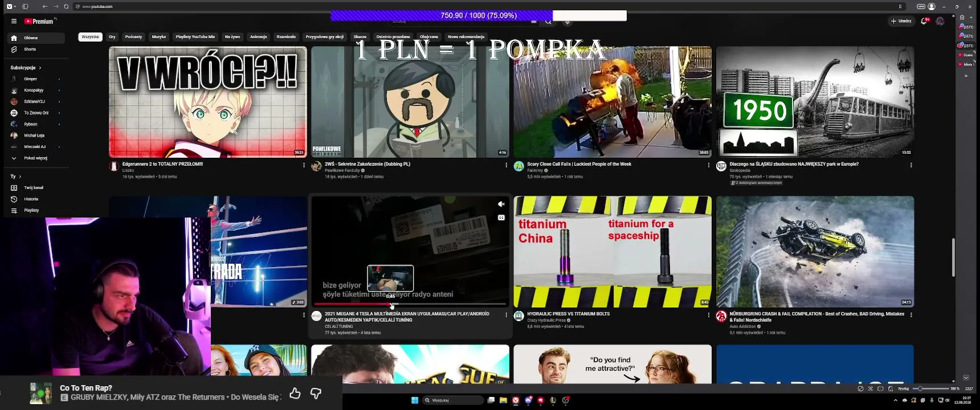
Task: Open Shorts in the sidebar
Action: pos(36,50)
